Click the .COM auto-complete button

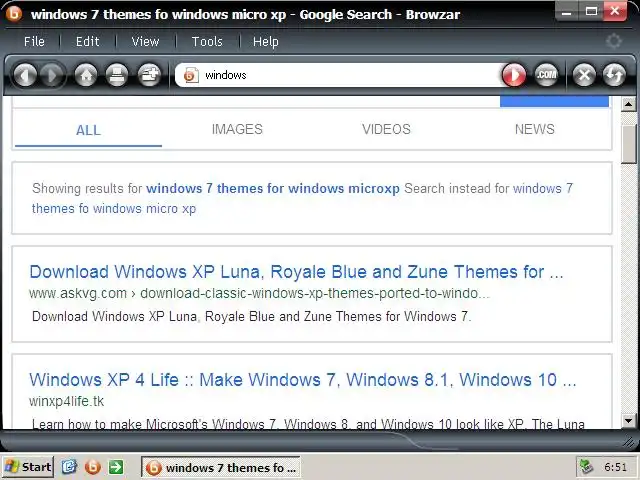coord(546,75)
